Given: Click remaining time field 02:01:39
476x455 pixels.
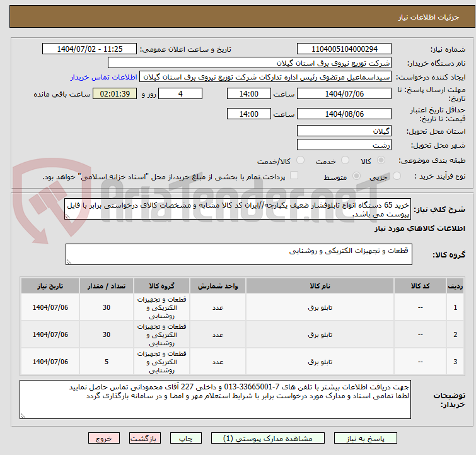Looking at the screenshot, I should (115, 93).
